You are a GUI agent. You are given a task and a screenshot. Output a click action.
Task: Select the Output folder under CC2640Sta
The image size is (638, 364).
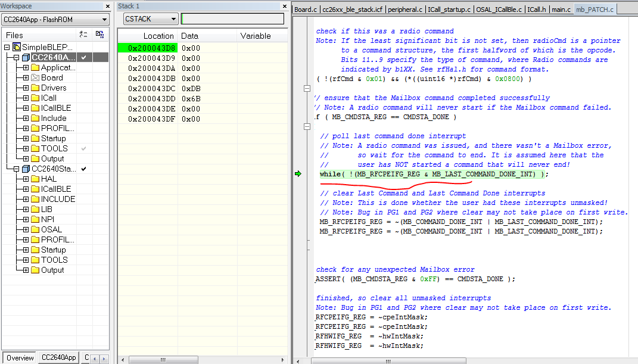pos(52,270)
